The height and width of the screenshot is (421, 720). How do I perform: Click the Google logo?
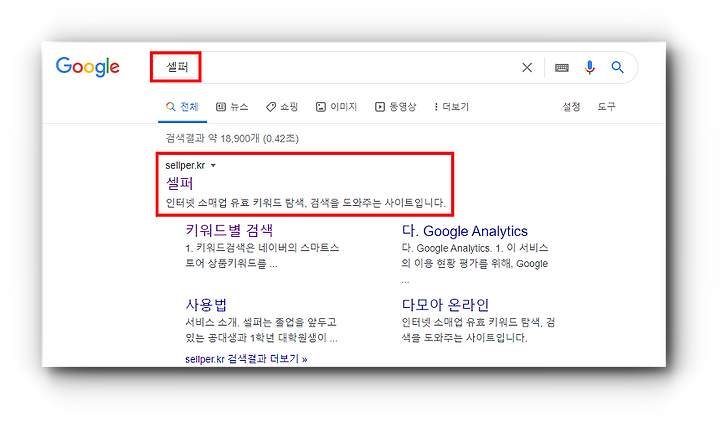(x=88, y=67)
